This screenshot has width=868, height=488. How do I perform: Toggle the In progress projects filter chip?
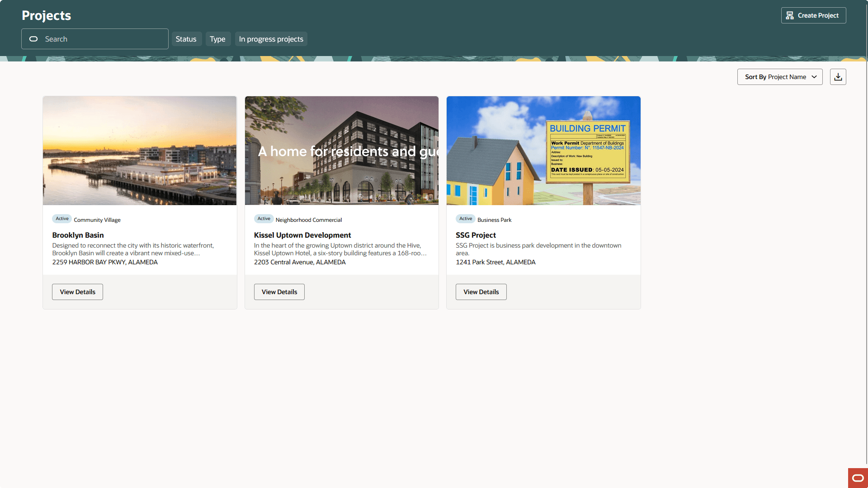click(x=270, y=39)
